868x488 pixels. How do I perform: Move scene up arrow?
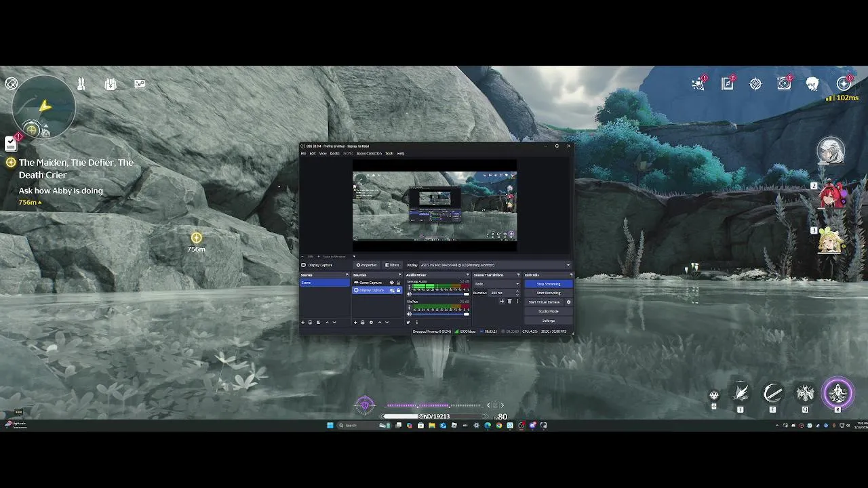point(327,322)
